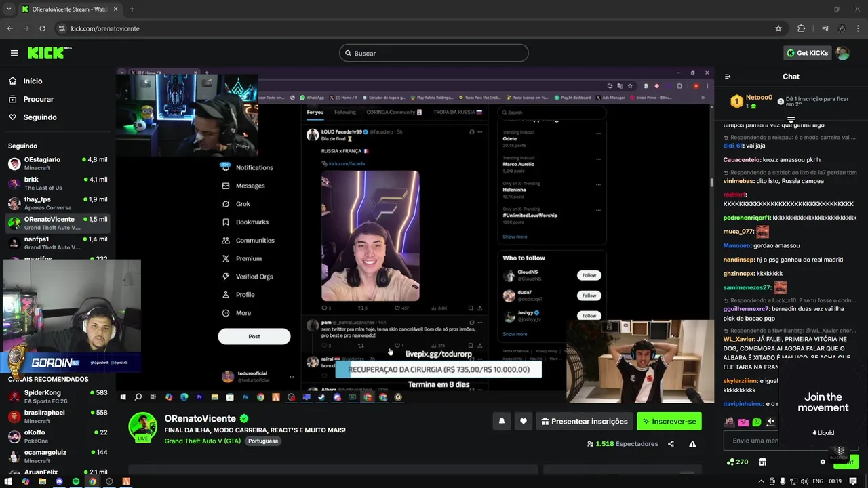This screenshot has width=868, height=488.
Task: Open the chat settings gear
Action: click(x=823, y=462)
